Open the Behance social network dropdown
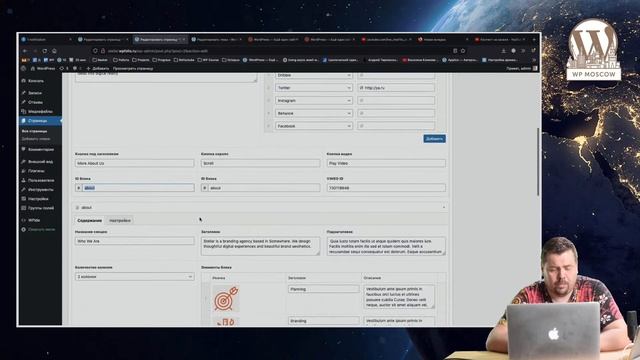This screenshot has width=640, height=360. click(x=313, y=113)
